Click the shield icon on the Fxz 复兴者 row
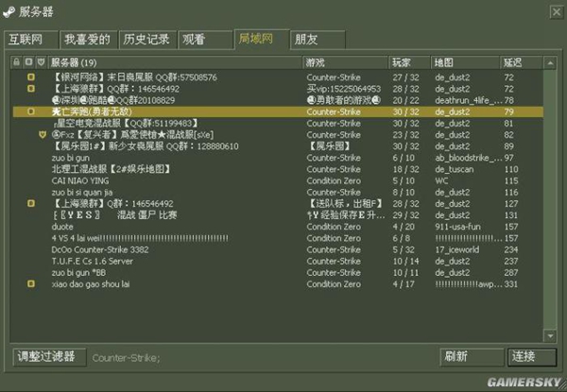 [x=43, y=135]
